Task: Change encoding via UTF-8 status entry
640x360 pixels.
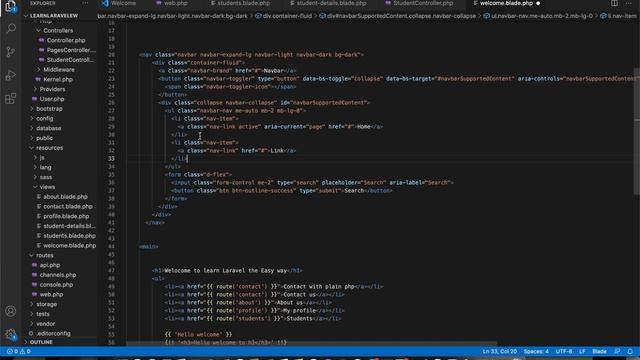Action: pyautogui.click(x=564, y=351)
